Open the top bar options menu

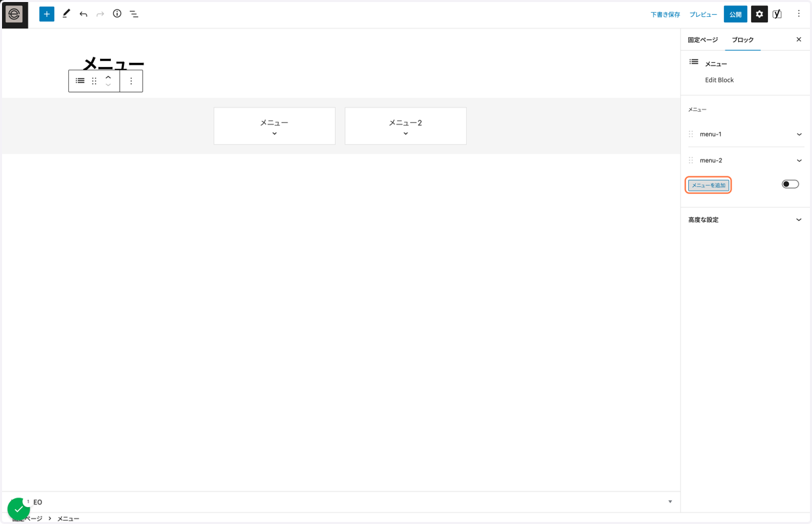[798, 14]
